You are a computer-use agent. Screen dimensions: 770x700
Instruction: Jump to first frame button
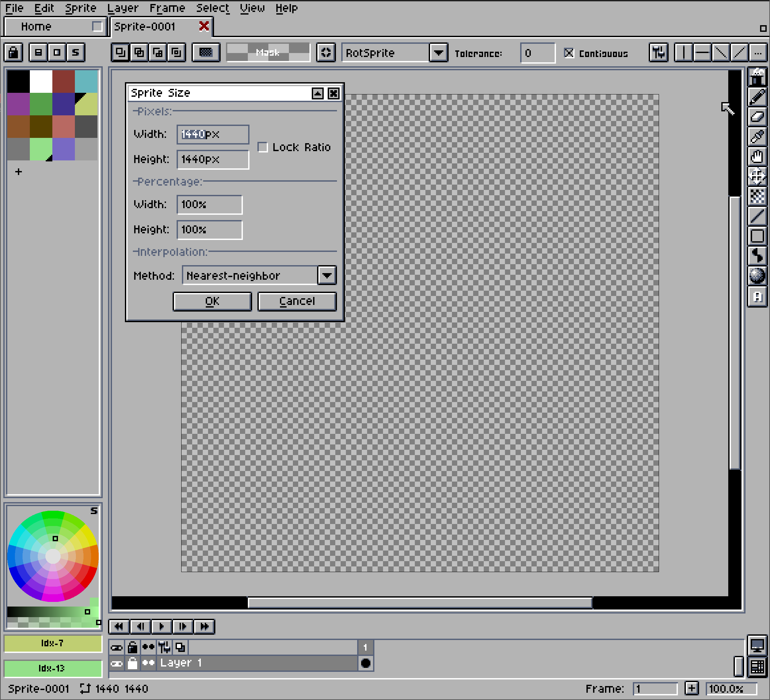pyautogui.click(x=119, y=627)
